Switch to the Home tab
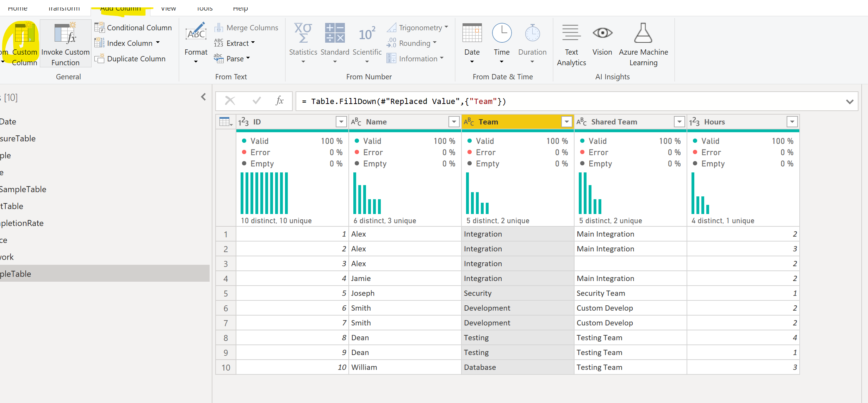 click(x=18, y=8)
